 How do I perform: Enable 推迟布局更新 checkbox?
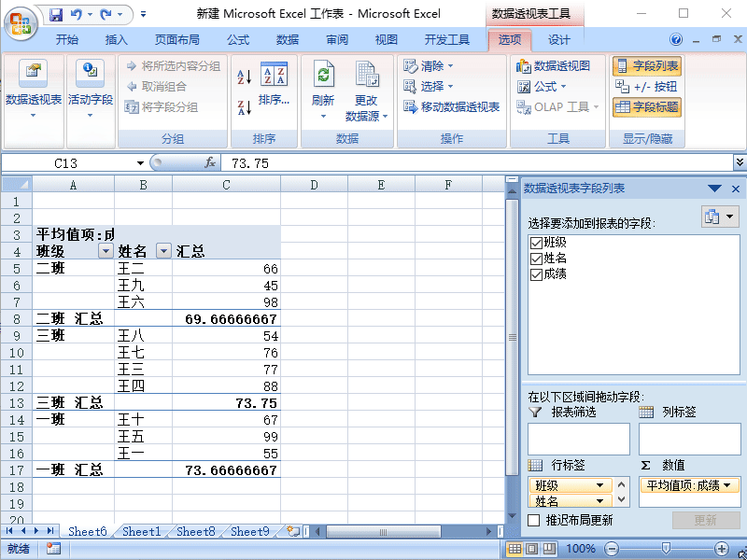point(533,520)
